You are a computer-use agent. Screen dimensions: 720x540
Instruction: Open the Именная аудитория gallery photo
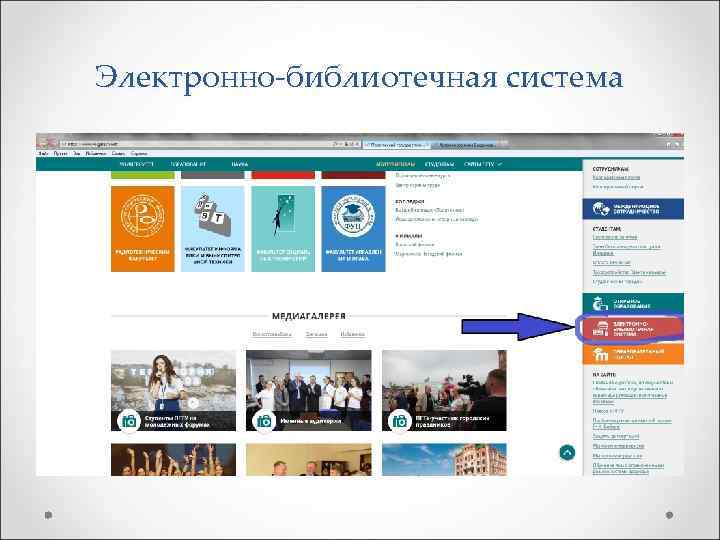pyautogui.click(x=309, y=390)
